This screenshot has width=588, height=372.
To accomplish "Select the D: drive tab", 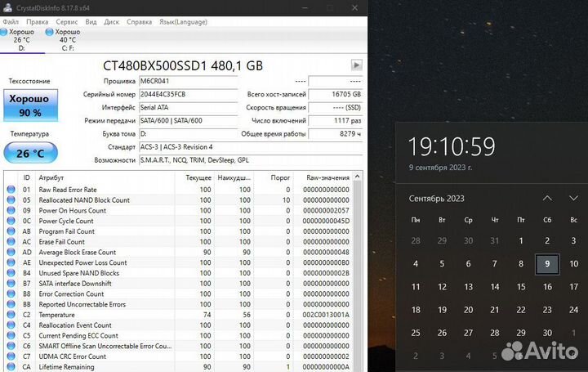I will click(x=21, y=40).
